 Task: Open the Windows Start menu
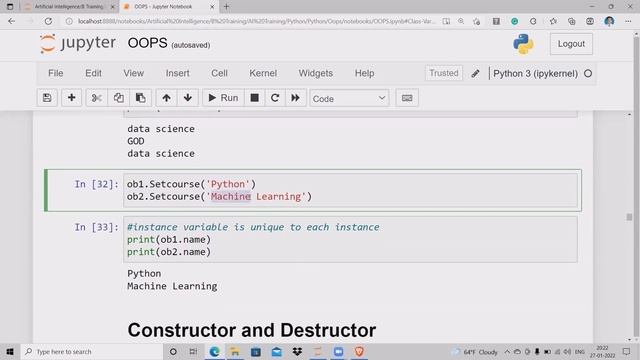pos(10,351)
